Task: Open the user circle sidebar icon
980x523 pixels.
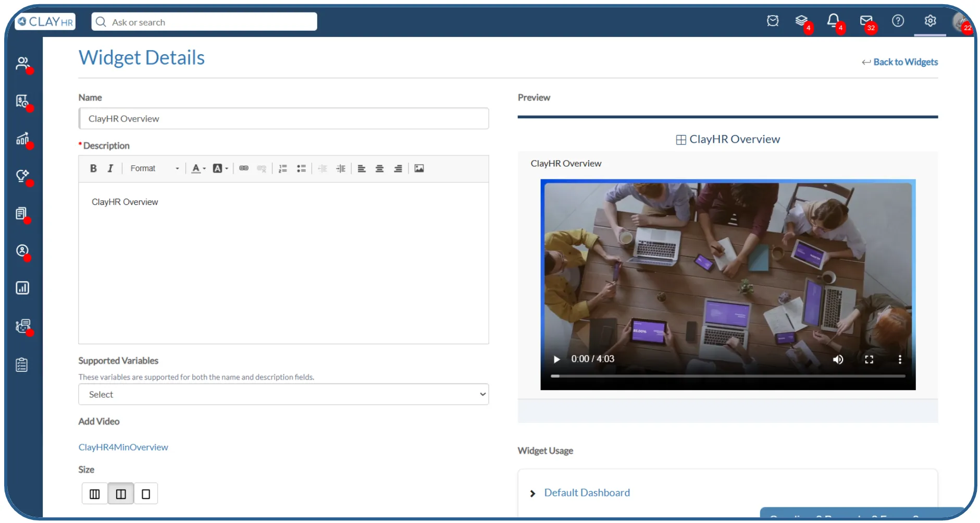Action: pos(22,251)
